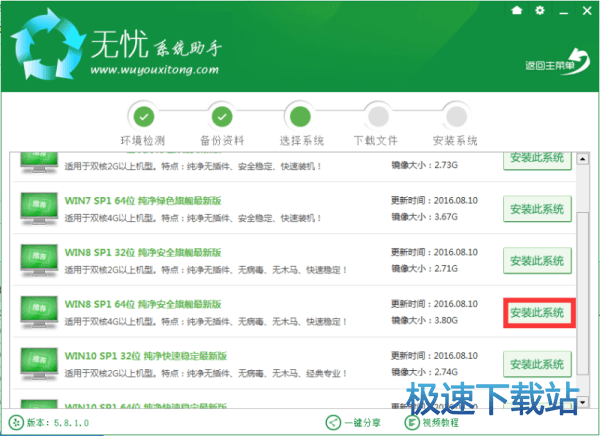Click 版本: 5.8.1.0 version text
Screen dimensions: 600x436
[x=58, y=423]
